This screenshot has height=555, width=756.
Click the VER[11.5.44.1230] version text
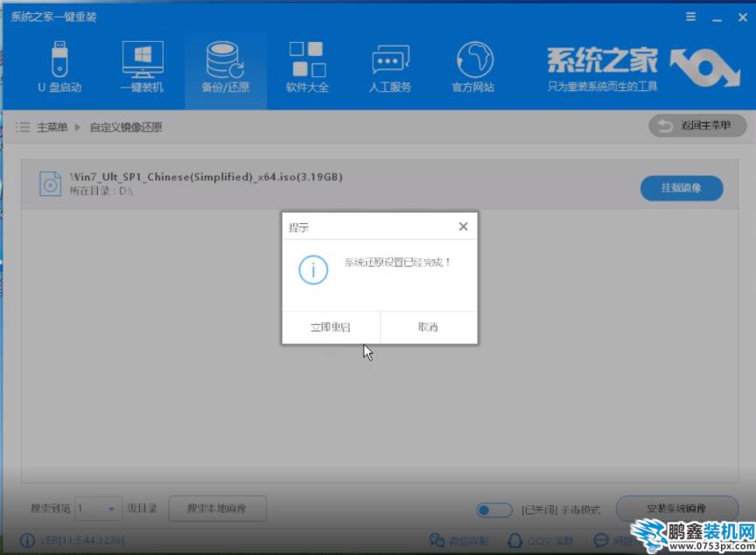tap(82, 541)
